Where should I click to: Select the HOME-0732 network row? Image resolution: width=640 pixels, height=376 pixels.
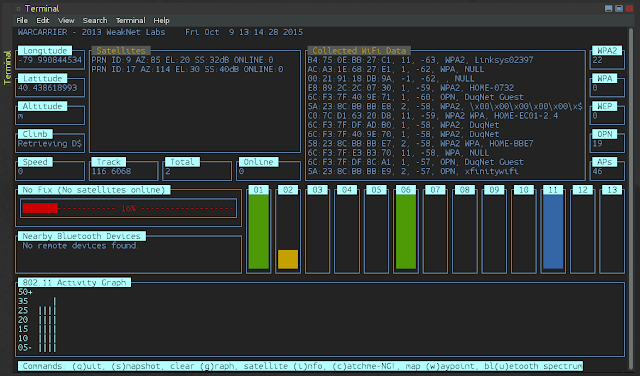[x=411, y=88]
